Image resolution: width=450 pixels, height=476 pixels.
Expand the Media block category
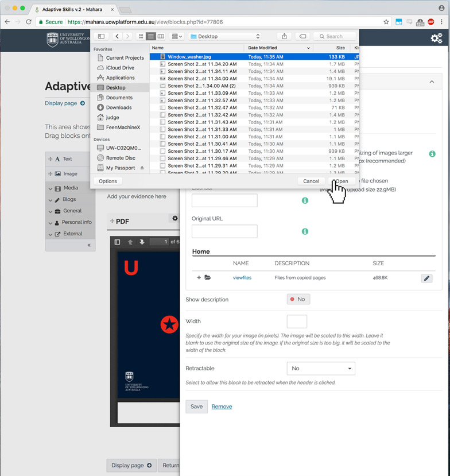pyautogui.click(x=71, y=188)
